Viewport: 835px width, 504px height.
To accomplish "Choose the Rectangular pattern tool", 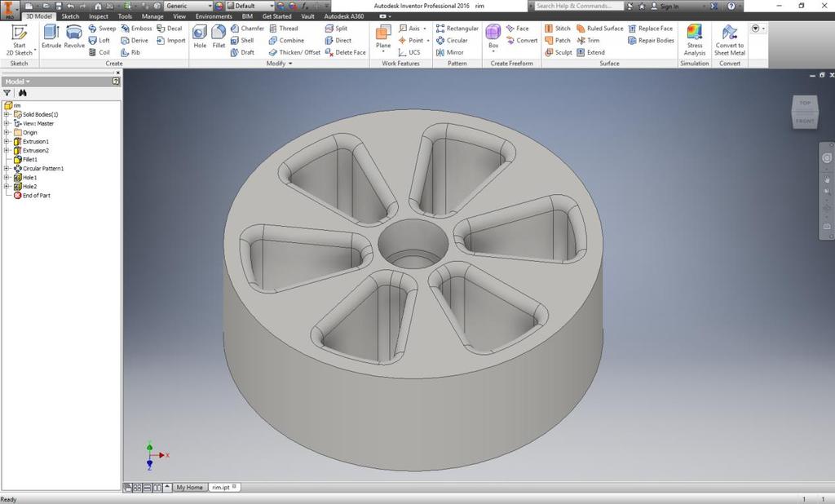I will [457, 29].
